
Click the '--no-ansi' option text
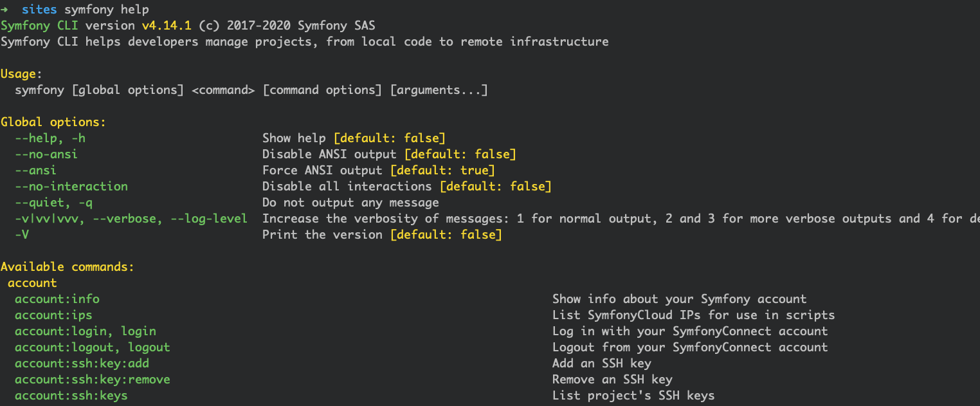pyautogui.click(x=46, y=154)
